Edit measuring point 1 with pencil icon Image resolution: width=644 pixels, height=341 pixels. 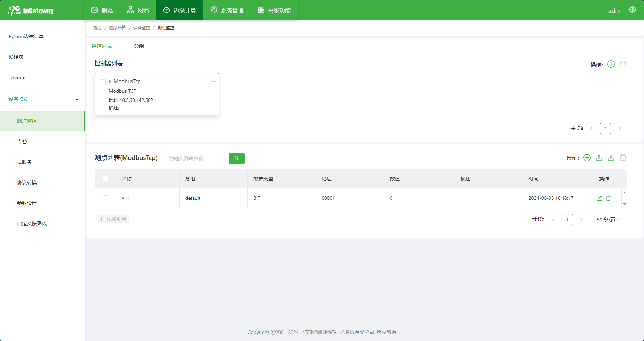pyautogui.click(x=600, y=198)
